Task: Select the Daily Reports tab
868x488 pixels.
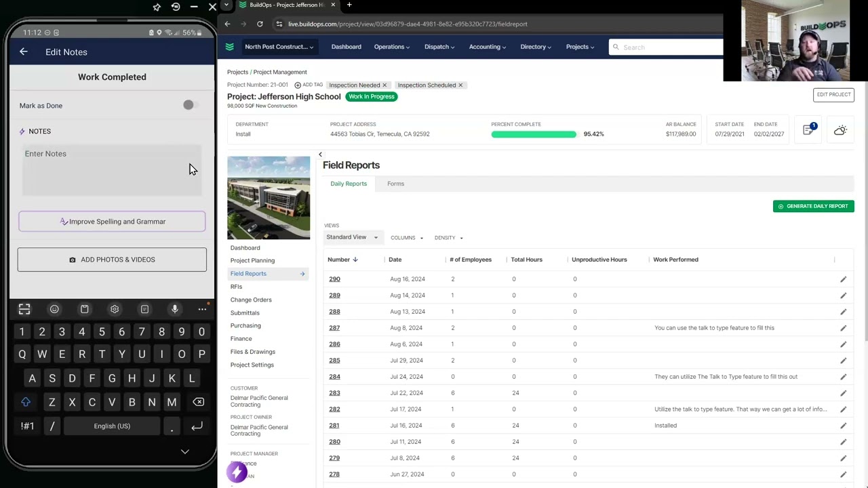Action: click(349, 184)
